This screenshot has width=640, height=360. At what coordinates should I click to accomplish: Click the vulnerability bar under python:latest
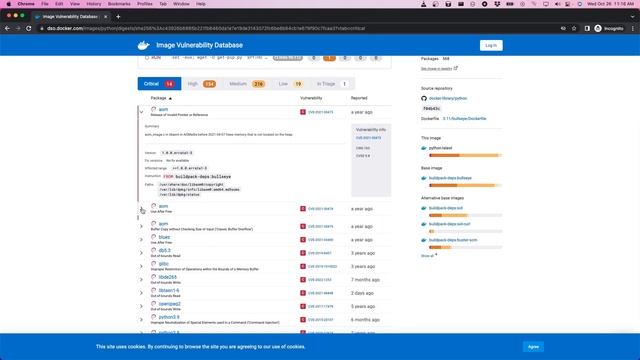(x=465, y=156)
